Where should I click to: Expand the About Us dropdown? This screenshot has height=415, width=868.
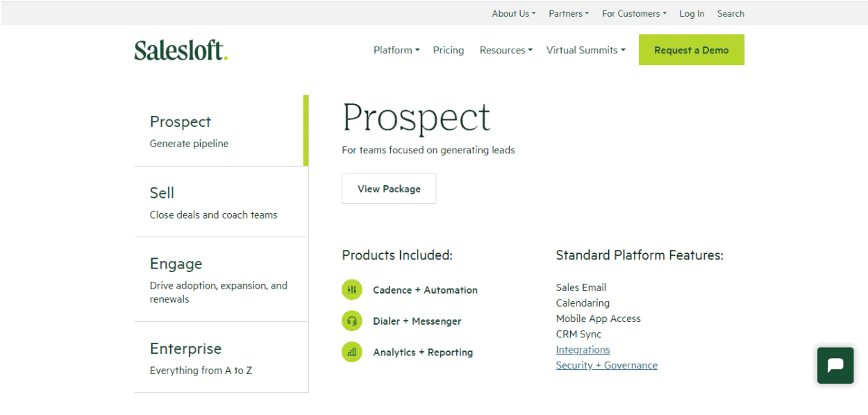tap(513, 13)
